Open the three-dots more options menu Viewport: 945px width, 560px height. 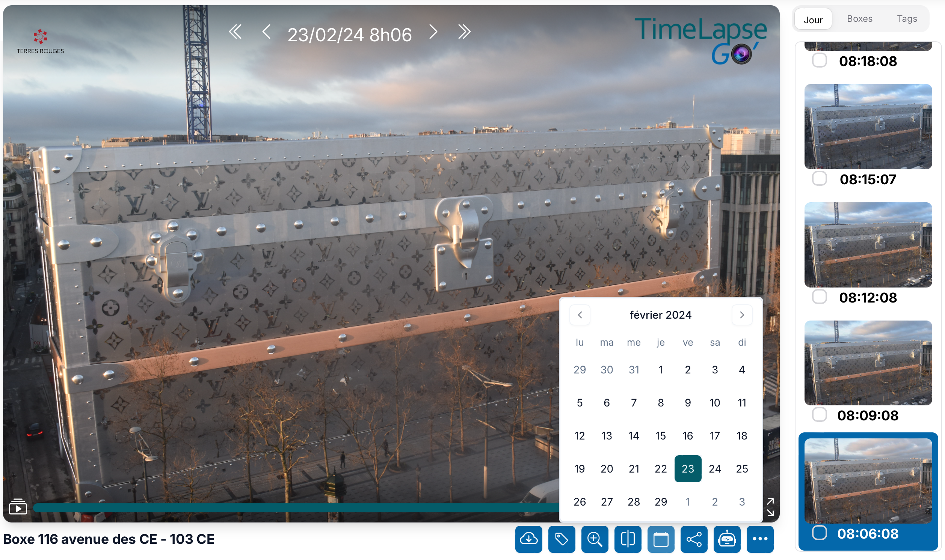click(760, 539)
